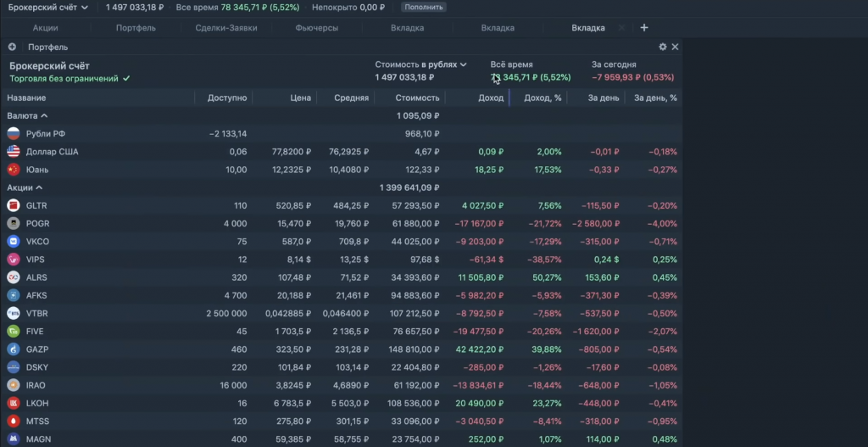The width and height of the screenshot is (868, 447).
Task: Click the DSKY stock logo icon
Action: pos(14,367)
